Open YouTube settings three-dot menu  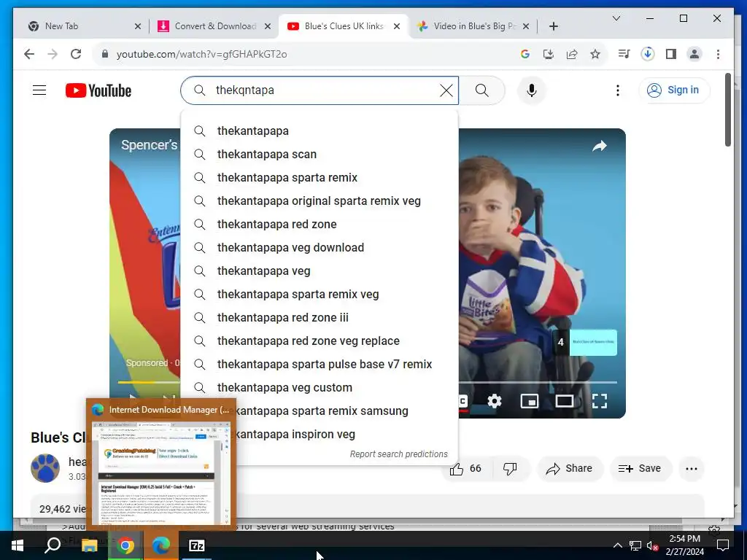[617, 90]
